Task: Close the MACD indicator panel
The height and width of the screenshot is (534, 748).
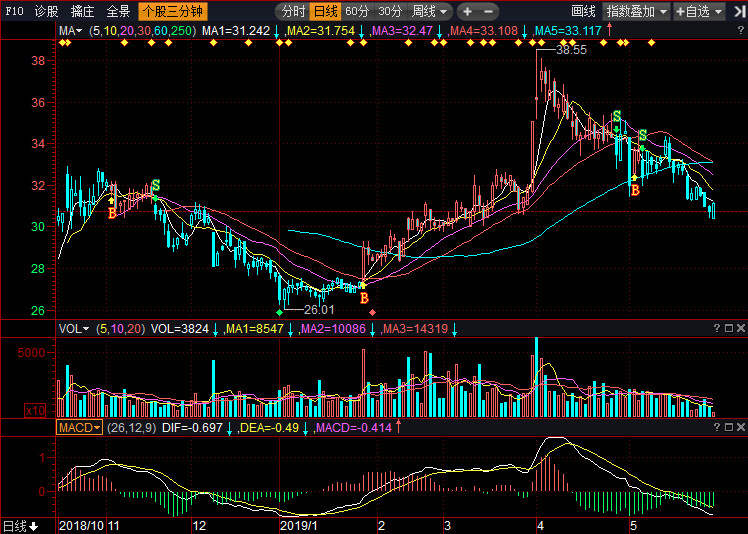Action: click(740, 427)
